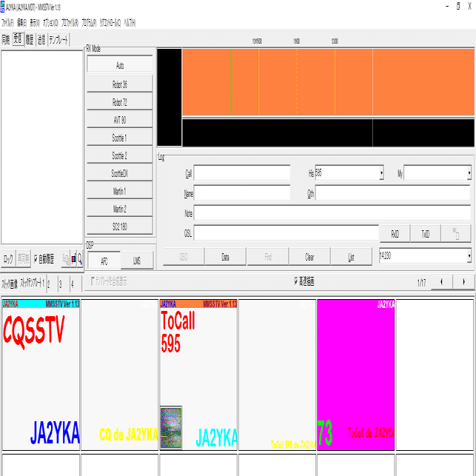Screen dimensions: 476x476
Task: Select Robot 72 RX mode
Action: tap(120, 102)
